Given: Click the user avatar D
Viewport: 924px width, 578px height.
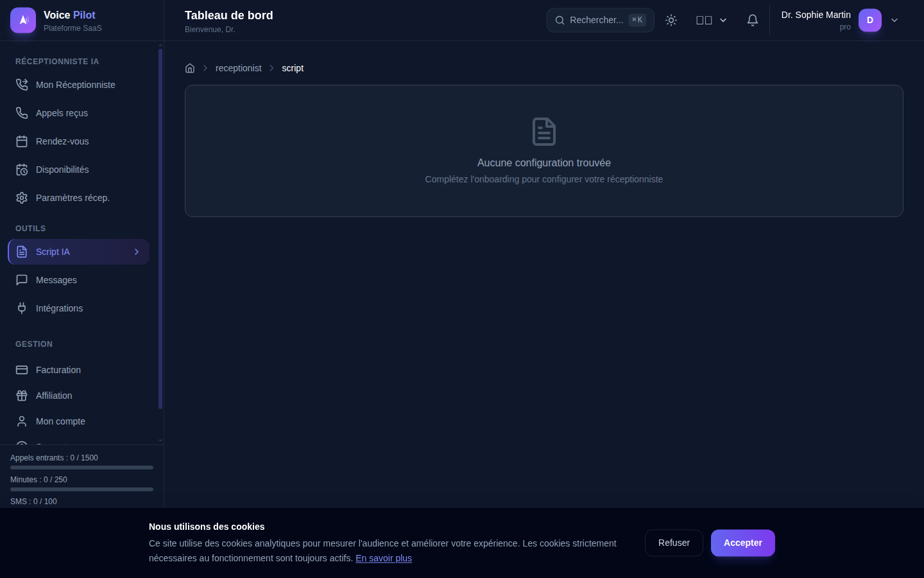Looking at the screenshot, I should tap(870, 20).
